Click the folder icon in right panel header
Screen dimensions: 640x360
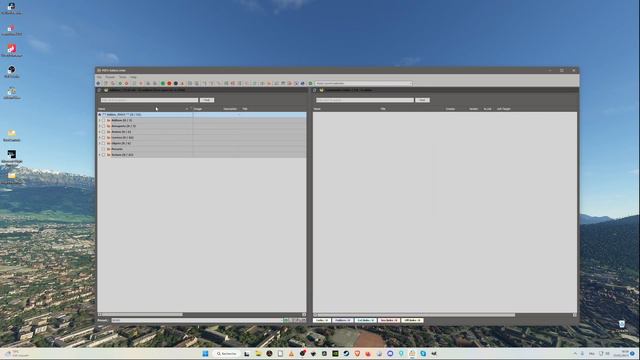pos(322,90)
